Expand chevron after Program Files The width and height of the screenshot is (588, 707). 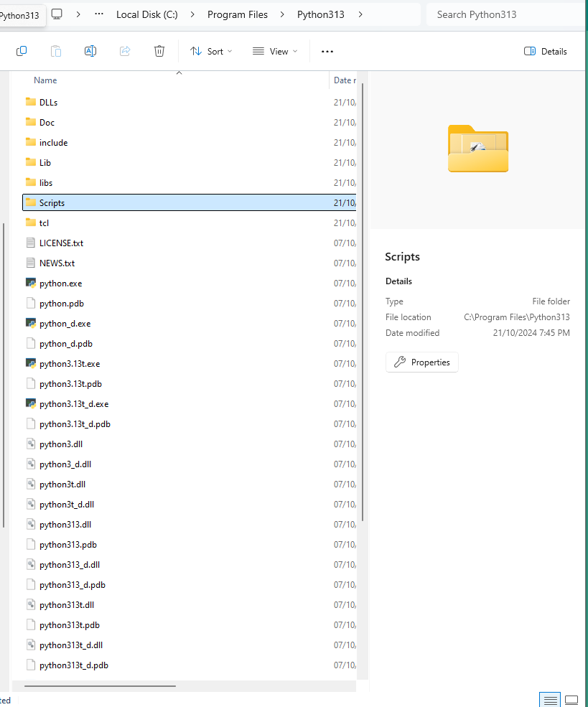click(x=282, y=14)
